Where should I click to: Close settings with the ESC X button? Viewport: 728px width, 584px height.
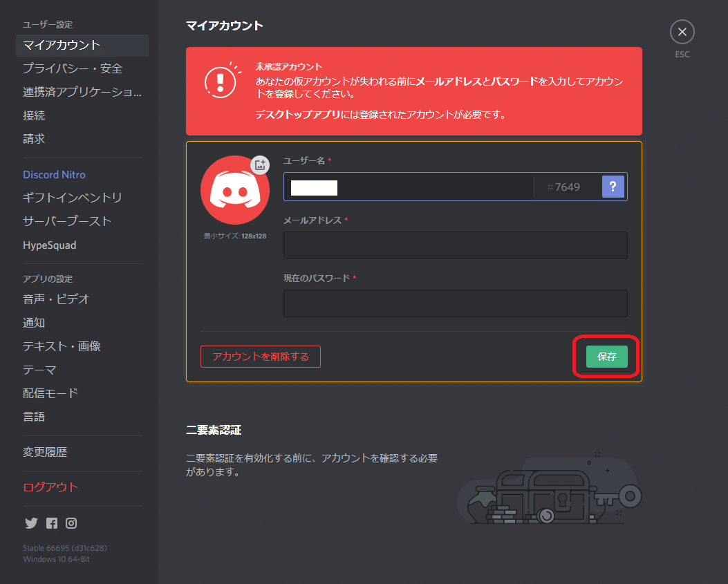[682, 32]
